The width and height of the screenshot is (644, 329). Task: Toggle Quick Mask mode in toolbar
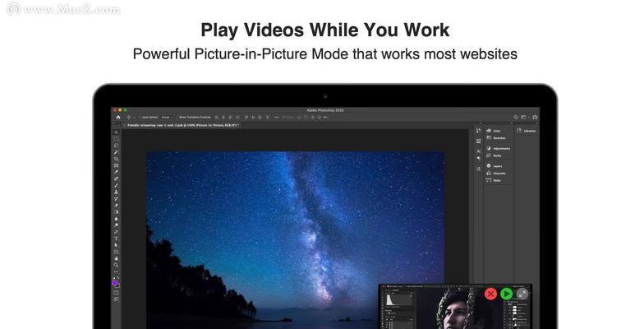(x=117, y=293)
